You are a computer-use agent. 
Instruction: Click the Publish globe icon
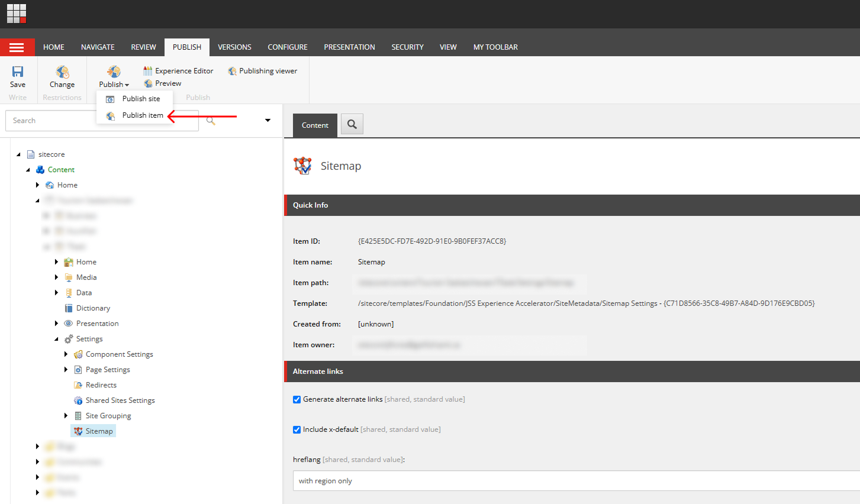tap(114, 72)
